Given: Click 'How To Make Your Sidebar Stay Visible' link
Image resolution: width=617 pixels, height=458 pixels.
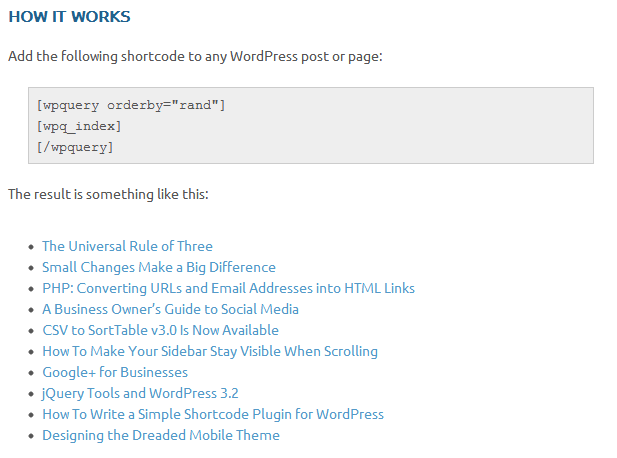Looking at the screenshot, I should [x=210, y=351].
